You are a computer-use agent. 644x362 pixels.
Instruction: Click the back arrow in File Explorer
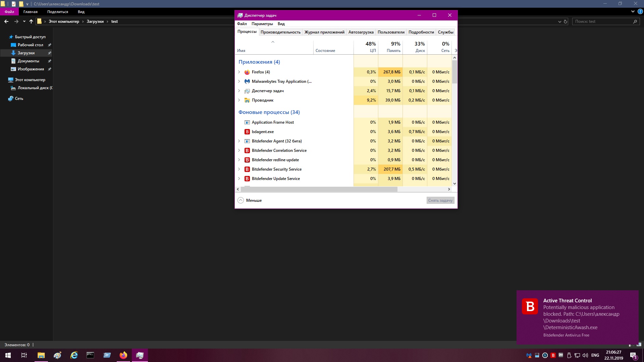coord(6,21)
